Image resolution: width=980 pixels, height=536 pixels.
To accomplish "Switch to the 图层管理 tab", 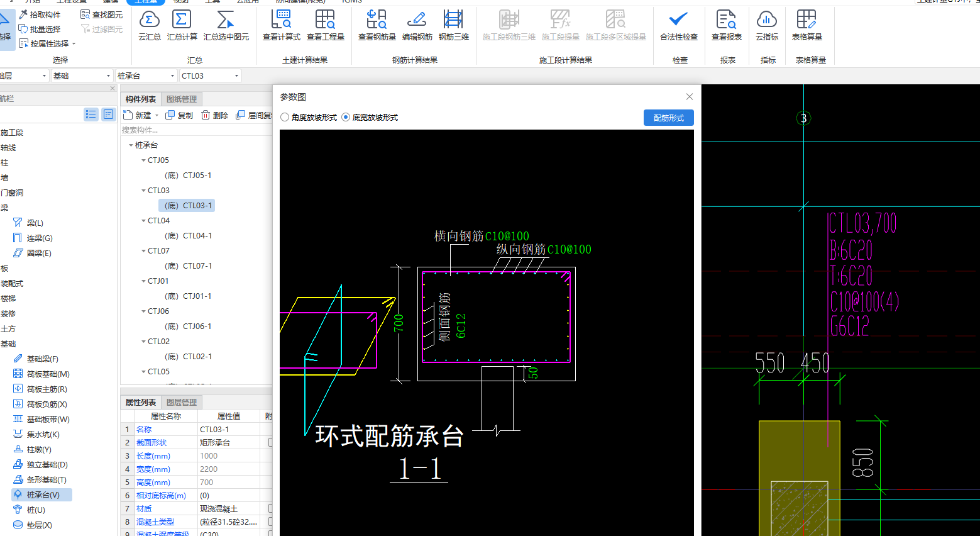I will [182, 402].
